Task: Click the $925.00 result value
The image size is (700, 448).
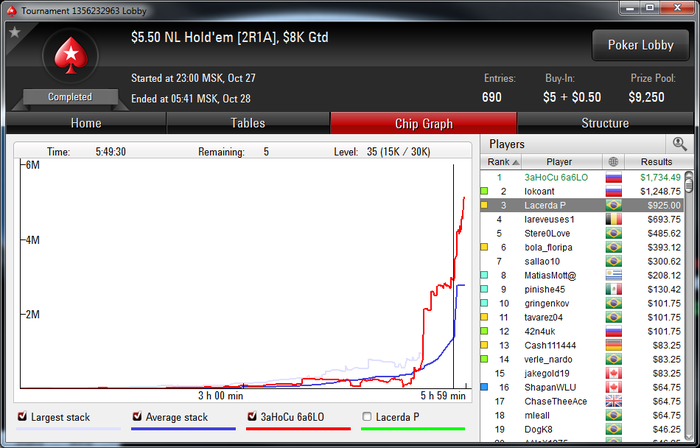Action: 664,206
